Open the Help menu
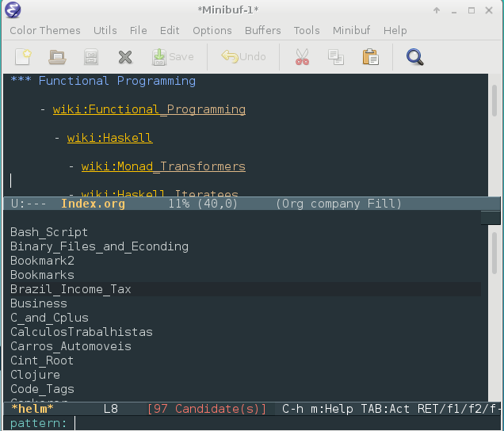Image resolution: width=504 pixels, height=431 pixels. point(395,31)
